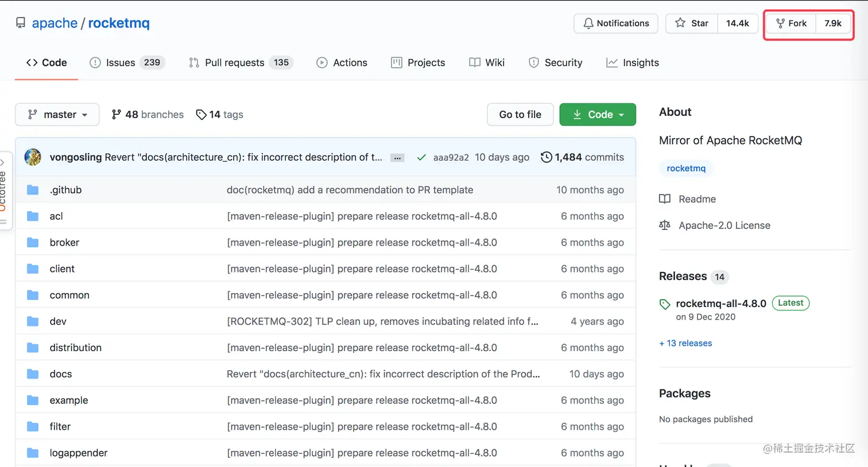Viewport: 868px width, 467px height.
Task: Click the logappender folder icon
Action: [x=33, y=453]
